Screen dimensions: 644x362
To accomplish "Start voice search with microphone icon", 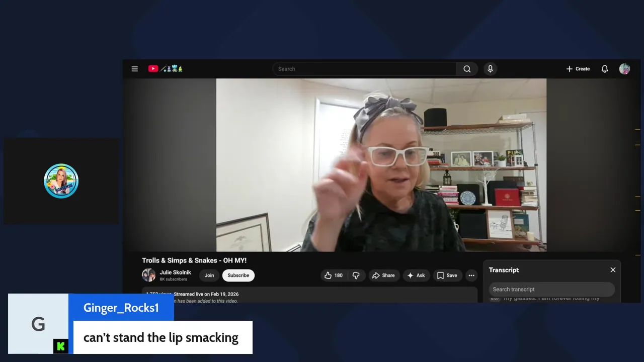I will 490,69.
